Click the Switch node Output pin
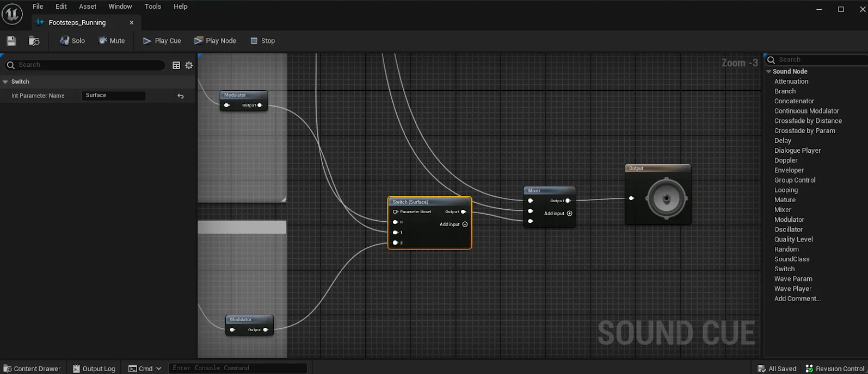This screenshot has height=374, width=868. [463, 212]
